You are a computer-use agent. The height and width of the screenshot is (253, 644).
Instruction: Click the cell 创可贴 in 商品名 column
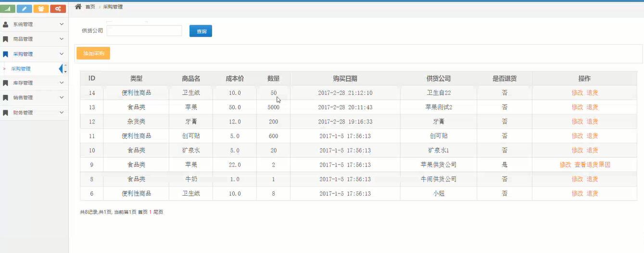[x=191, y=136]
